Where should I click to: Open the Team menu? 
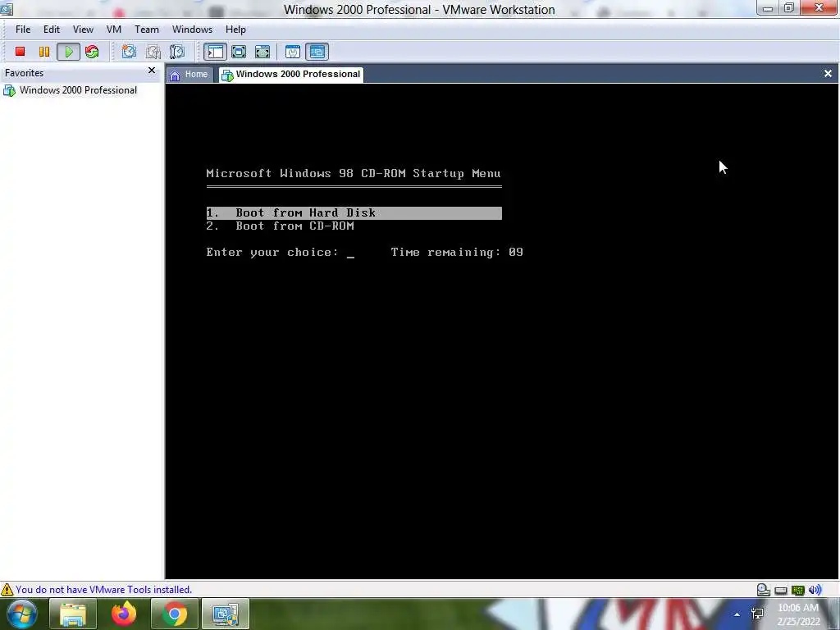pos(147,30)
